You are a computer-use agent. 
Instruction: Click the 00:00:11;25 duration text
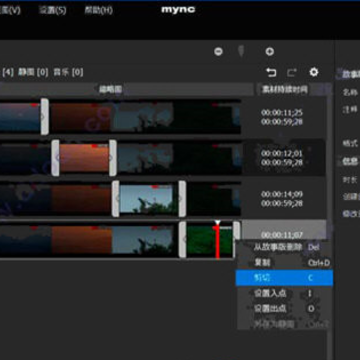click(282, 113)
